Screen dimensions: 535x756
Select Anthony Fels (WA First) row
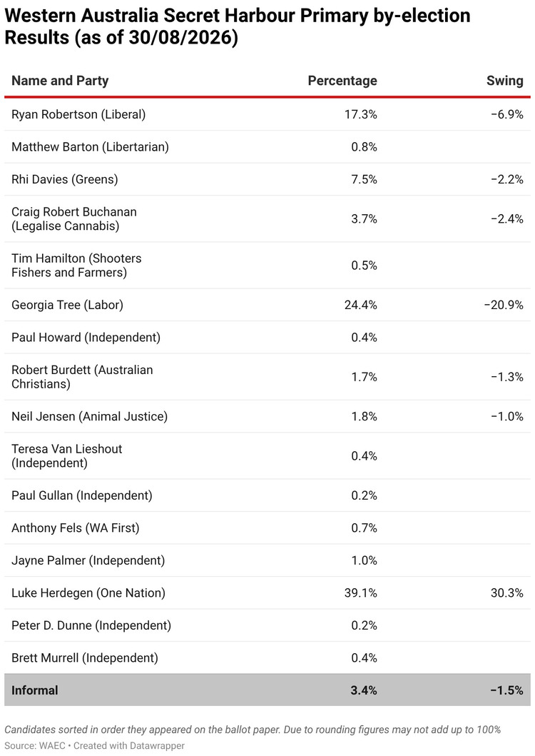click(x=267, y=528)
